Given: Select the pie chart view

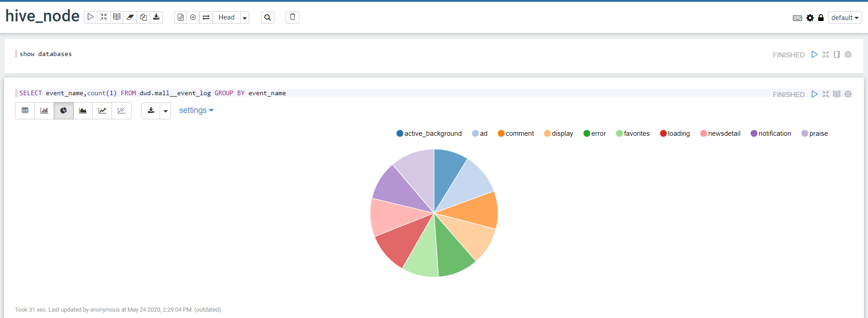Looking at the screenshot, I should tap(64, 111).
